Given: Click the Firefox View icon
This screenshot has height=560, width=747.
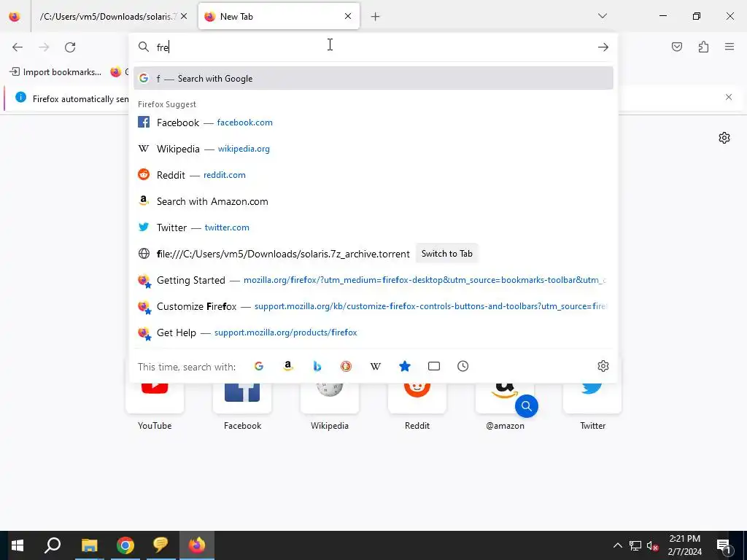Looking at the screenshot, I should coord(15,17).
